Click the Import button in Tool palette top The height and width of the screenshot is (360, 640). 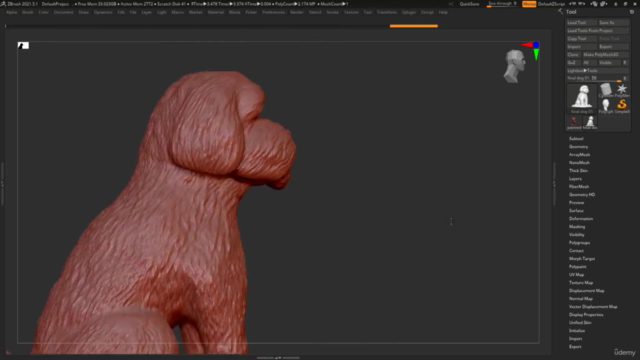[x=582, y=47]
